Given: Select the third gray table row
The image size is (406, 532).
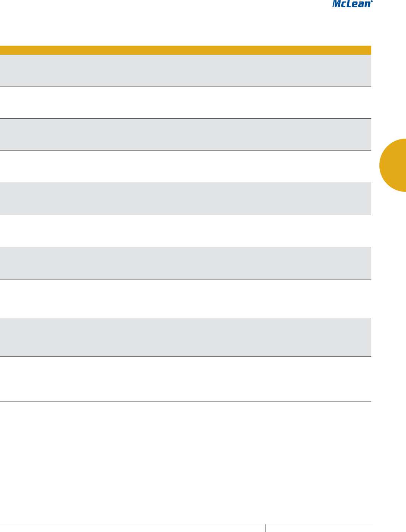Looking at the screenshot, I should coord(186,199).
